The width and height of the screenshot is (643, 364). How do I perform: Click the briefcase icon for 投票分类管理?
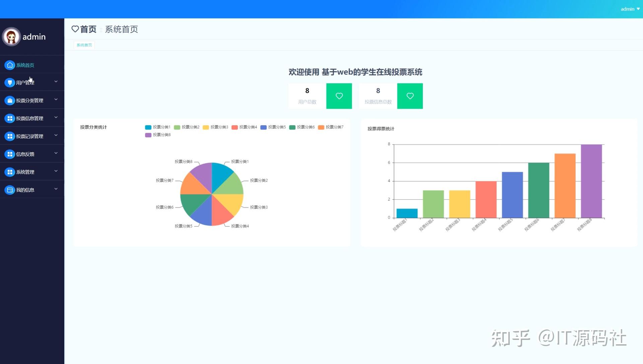(10, 100)
